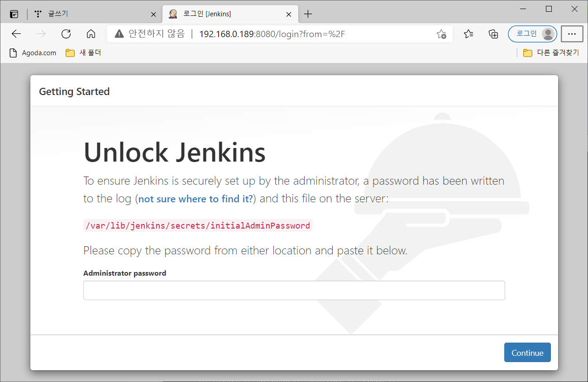Close the 글쓰기 tab

tap(153, 14)
